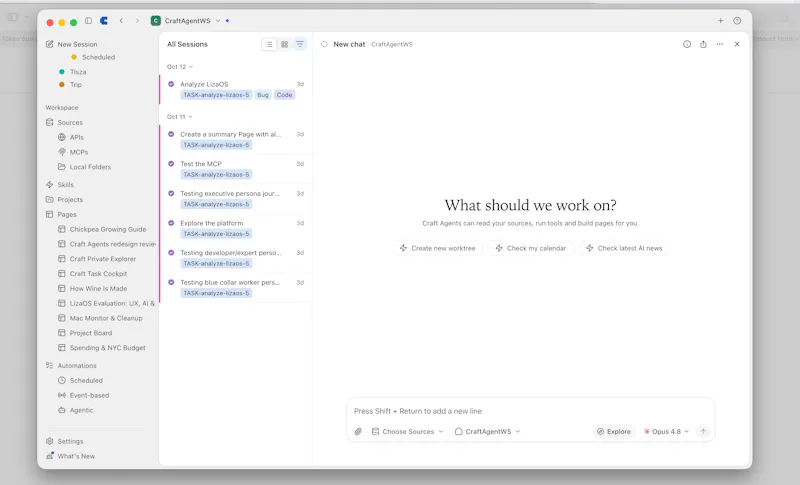Open the Projects section
800x485 pixels.
pos(64,199)
